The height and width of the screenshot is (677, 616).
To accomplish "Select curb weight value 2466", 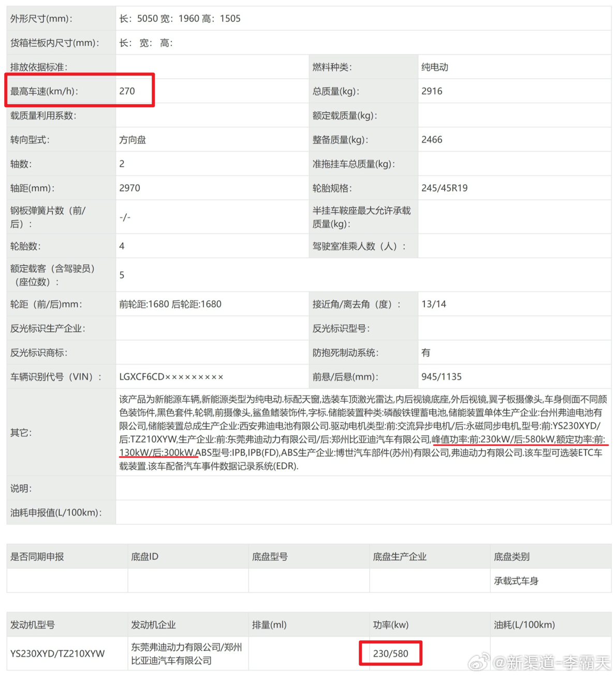I will click(x=432, y=140).
